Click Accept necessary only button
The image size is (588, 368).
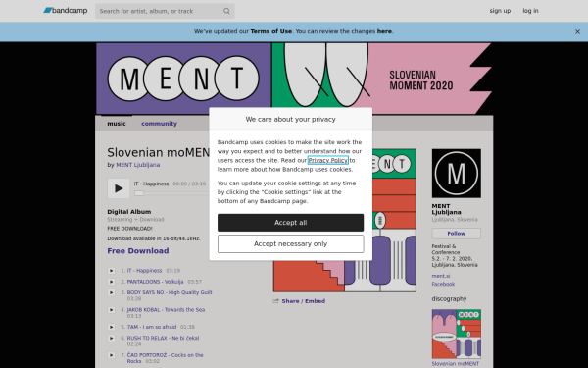(x=290, y=244)
